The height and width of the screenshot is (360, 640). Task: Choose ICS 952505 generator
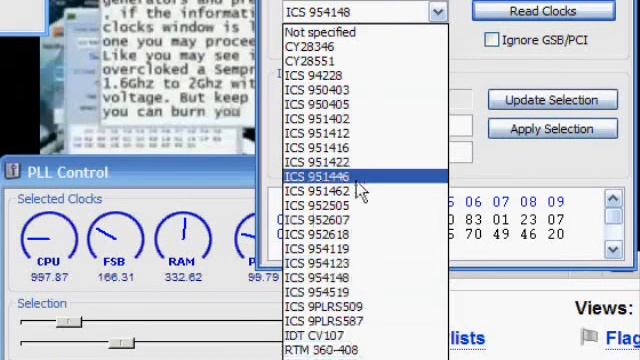tap(365, 206)
